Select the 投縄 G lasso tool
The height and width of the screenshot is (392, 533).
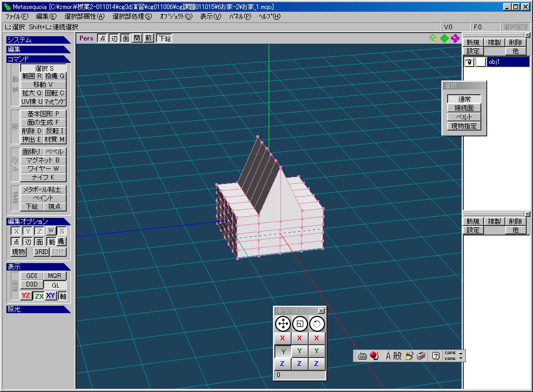click(55, 76)
